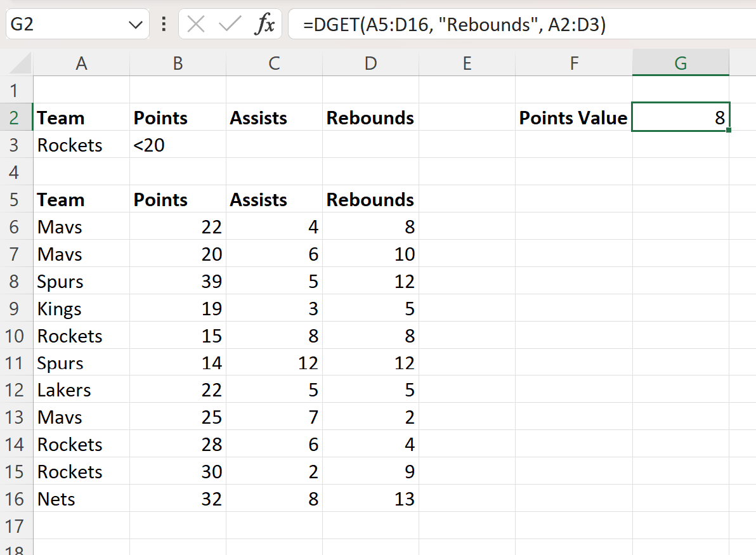Viewport: 756px width, 555px height.
Task: Click points value 15 in row 10
Action: point(178,336)
